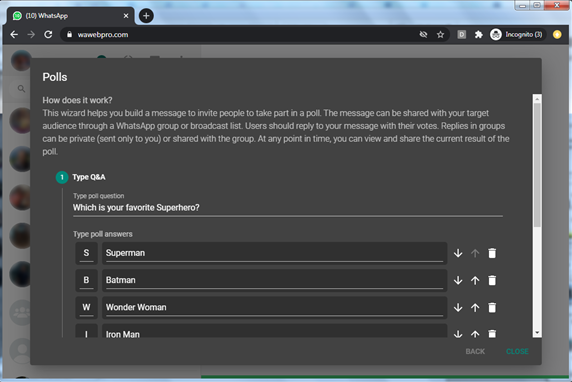Go back using the BACK button

(475, 351)
